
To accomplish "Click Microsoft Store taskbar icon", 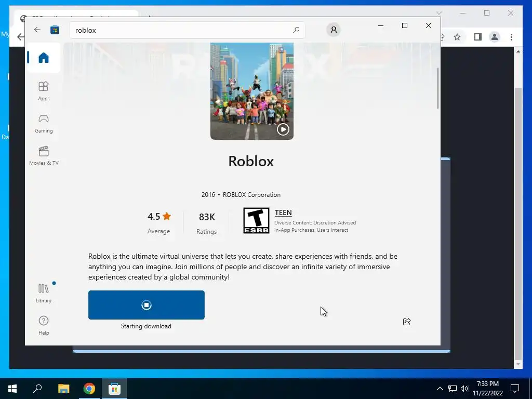I will [x=115, y=389].
